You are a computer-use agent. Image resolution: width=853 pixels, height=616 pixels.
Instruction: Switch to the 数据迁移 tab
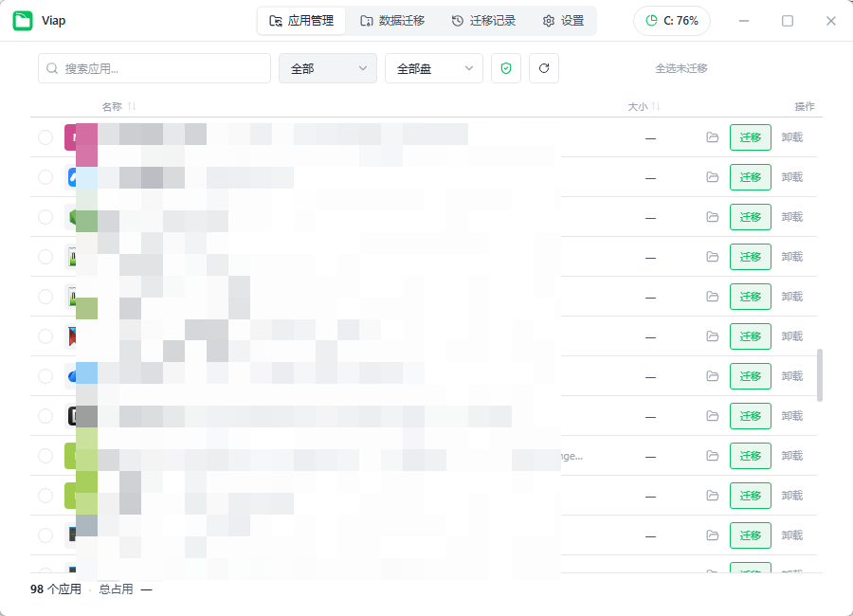(x=392, y=21)
